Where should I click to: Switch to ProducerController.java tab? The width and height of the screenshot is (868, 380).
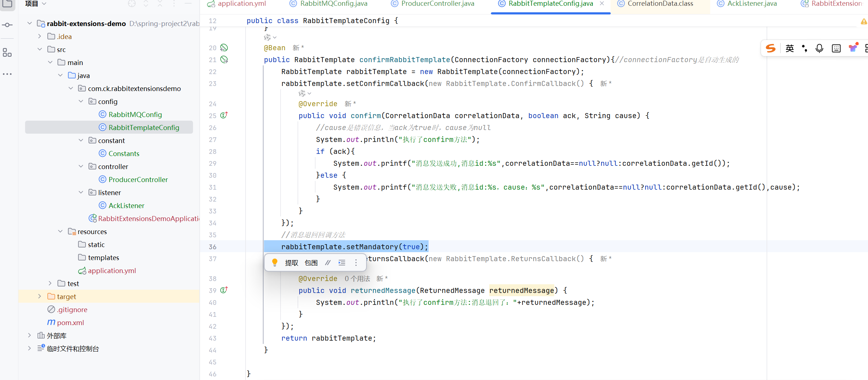point(433,4)
